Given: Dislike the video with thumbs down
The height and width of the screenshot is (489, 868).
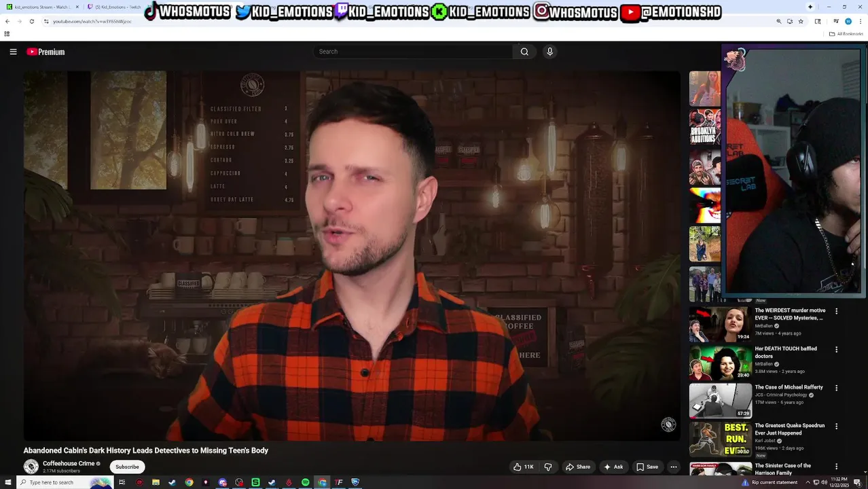Looking at the screenshot, I should click(x=548, y=467).
